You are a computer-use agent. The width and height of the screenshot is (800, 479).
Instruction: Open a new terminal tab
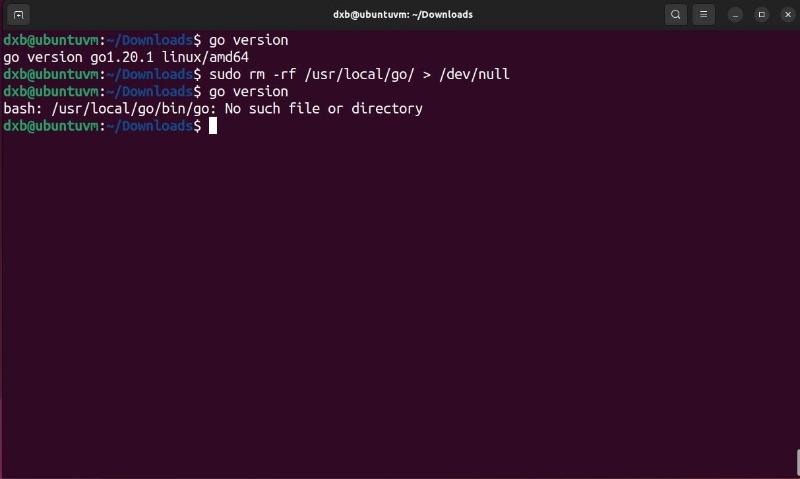pyautogui.click(x=18, y=15)
